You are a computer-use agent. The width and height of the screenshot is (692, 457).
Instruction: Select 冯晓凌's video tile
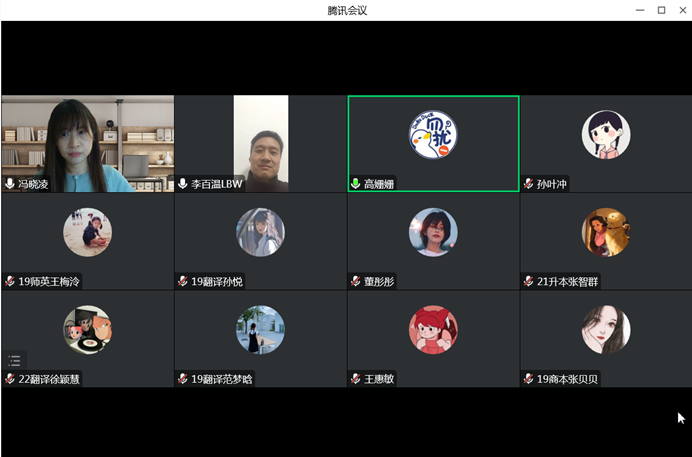(x=87, y=140)
